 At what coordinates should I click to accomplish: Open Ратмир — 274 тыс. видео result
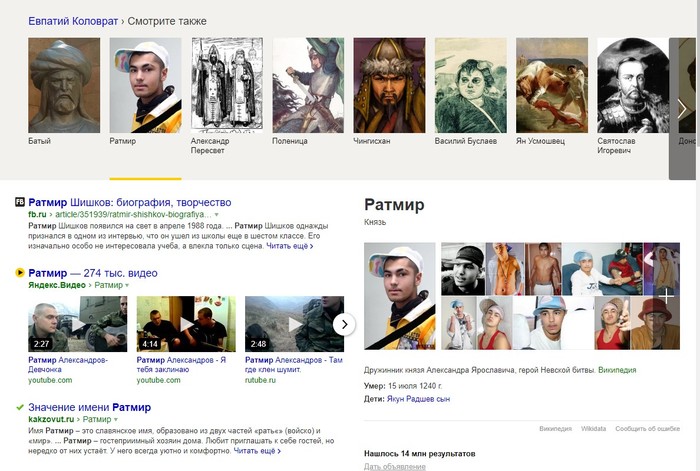coord(93,273)
